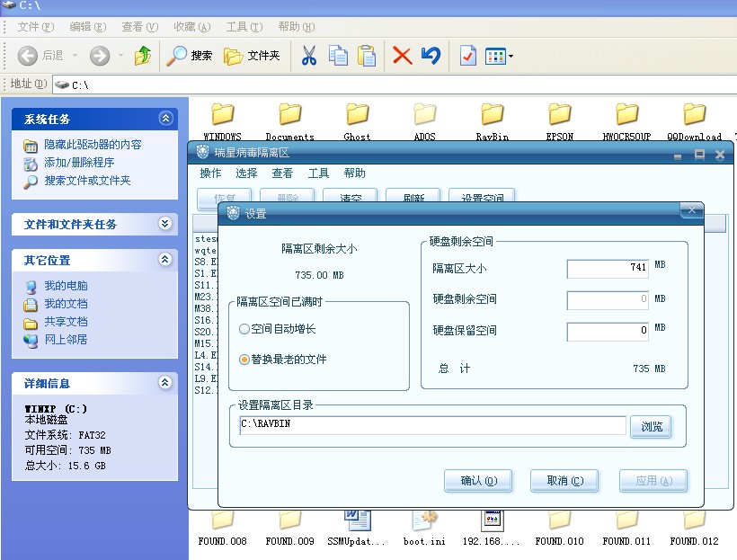Collapse the 其它位置 panel
This screenshot has width=737, height=560.
click(165, 259)
